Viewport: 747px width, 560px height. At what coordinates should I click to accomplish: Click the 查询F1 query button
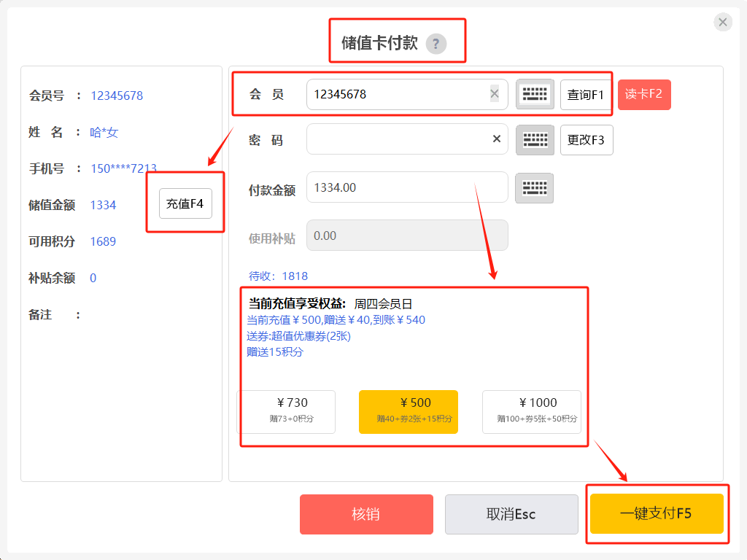point(585,95)
